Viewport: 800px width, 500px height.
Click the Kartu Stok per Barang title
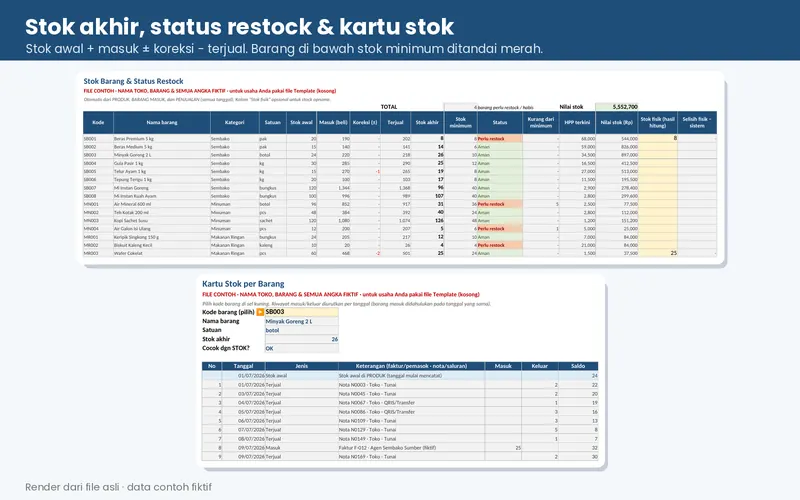[x=243, y=284]
